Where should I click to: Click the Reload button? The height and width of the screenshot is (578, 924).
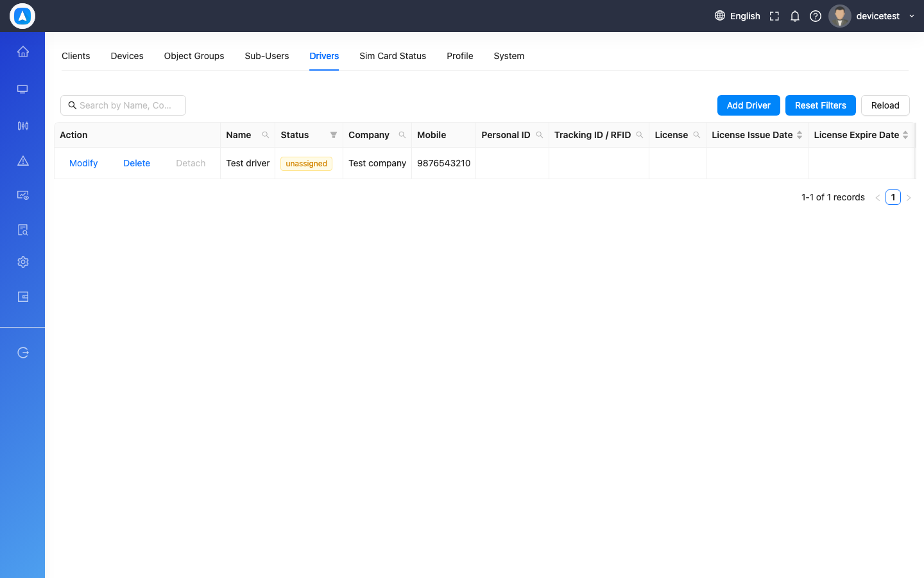(x=886, y=105)
